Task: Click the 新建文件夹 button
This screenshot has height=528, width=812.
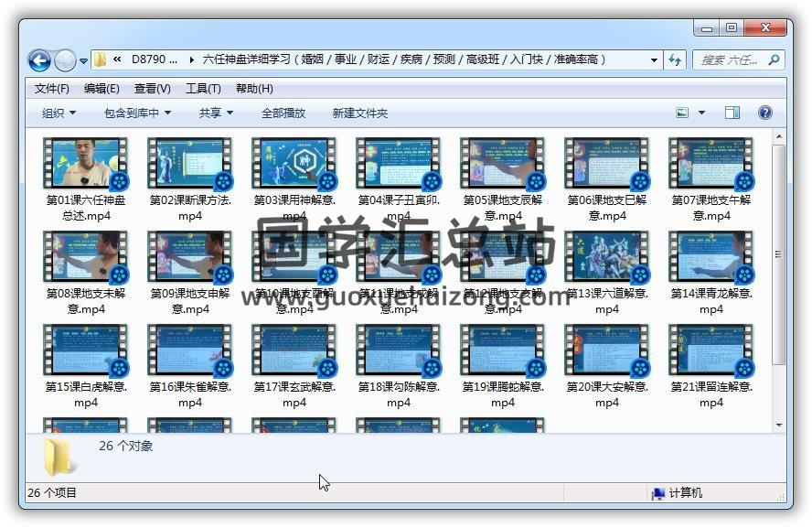Action: click(360, 113)
